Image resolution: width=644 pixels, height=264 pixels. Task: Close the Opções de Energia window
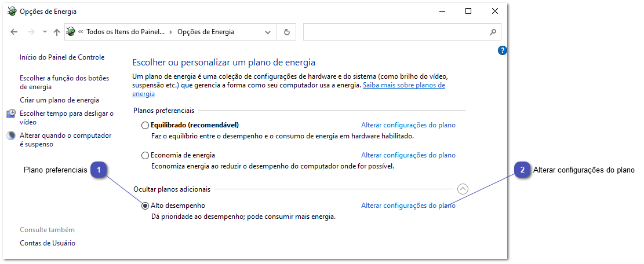click(x=495, y=12)
